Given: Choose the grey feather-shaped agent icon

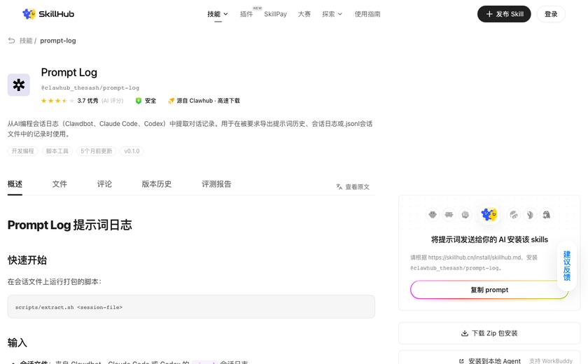Looking at the screenshot, I should (530, 215).
